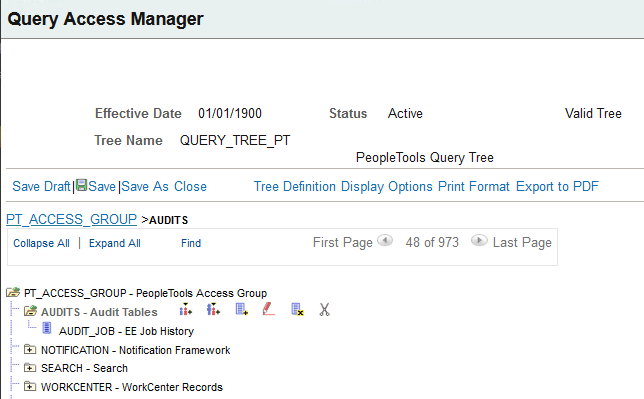This screenshot has height=399, width=644.
Task: Click the scissors Cut icon beside AUDITS
Action: (x=324, y=309)
